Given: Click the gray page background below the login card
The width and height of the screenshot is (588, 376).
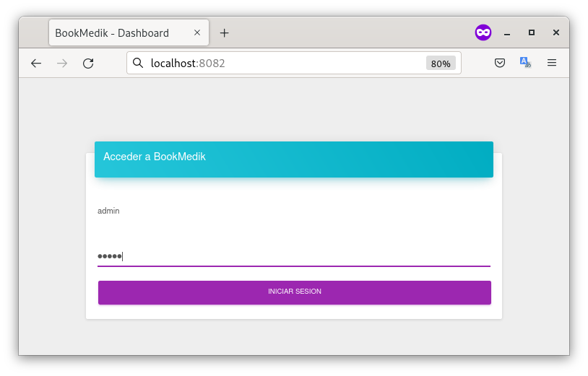Looking at the screenshot, I should [x=293, y=338].
